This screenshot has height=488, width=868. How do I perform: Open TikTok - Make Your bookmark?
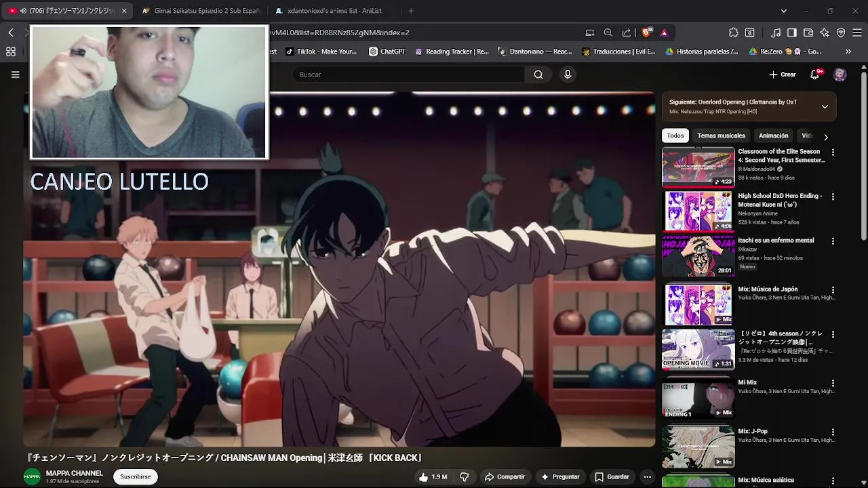click(321, 52)
